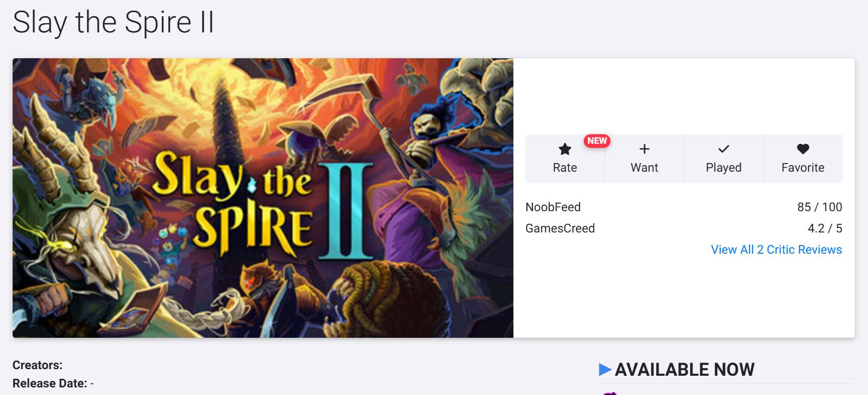Click the Release Date label
The width and height of the screenshot is (868, 395).
click(x=50, y=383)
